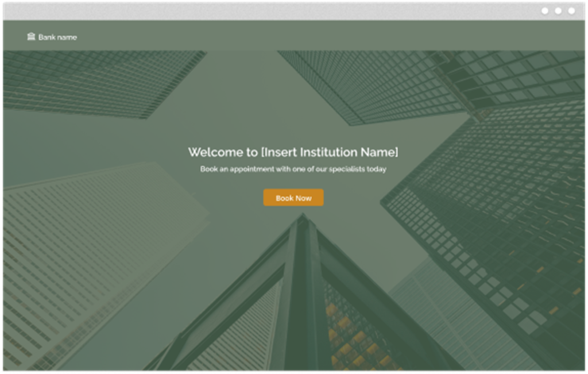Click the rightmost white window dot
This screenshot has height=374, width=588.
click(571, 11)
